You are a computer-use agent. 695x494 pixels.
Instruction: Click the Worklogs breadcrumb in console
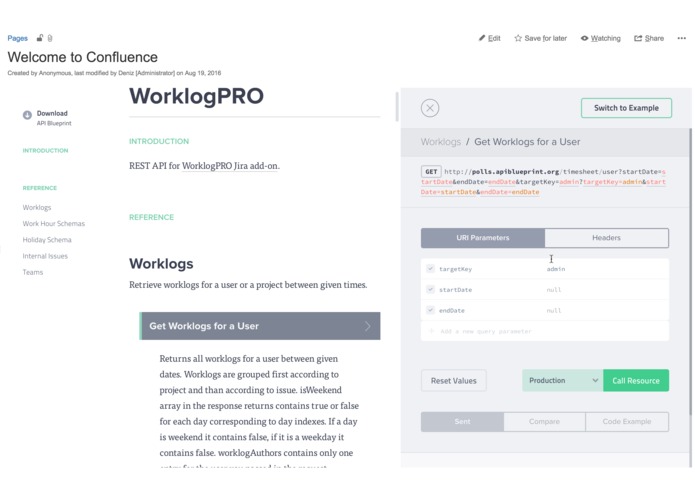[441, 142]
